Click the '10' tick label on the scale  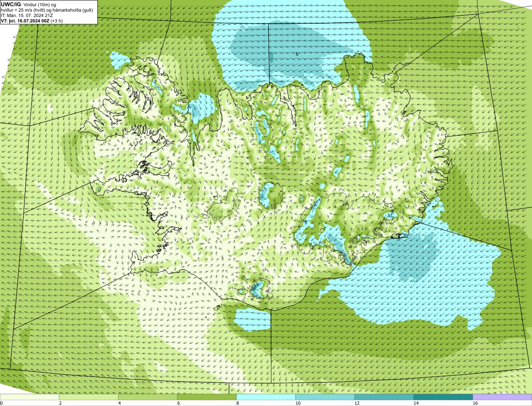[298, 403]
